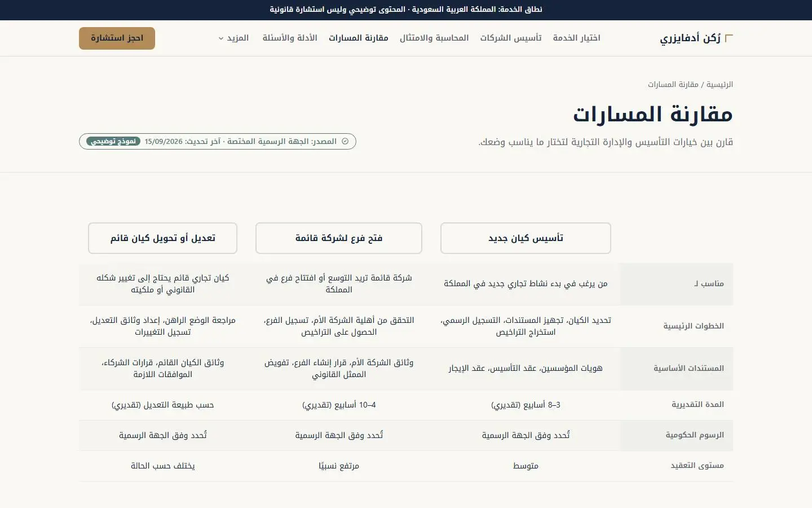This screenshot has width=812, height=508.
Task: Select the مقارنة المسارات navbar item
Action: [359, 38]
